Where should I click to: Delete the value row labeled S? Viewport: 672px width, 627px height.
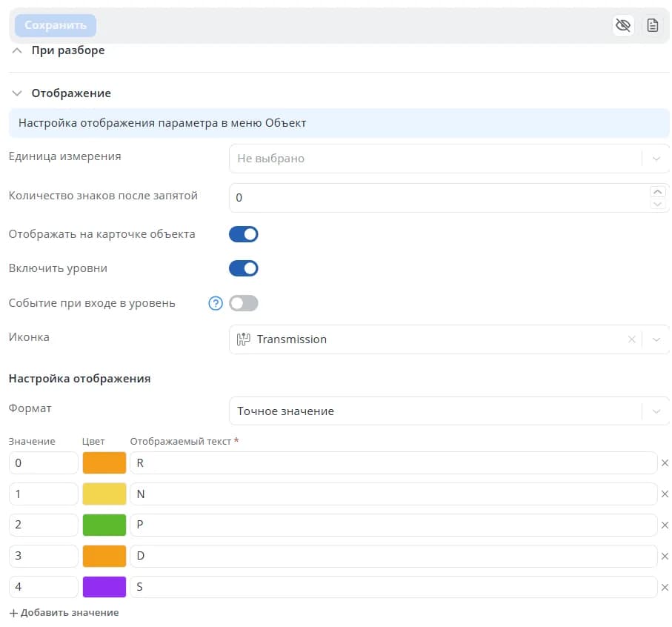click(x=665, y=588)
